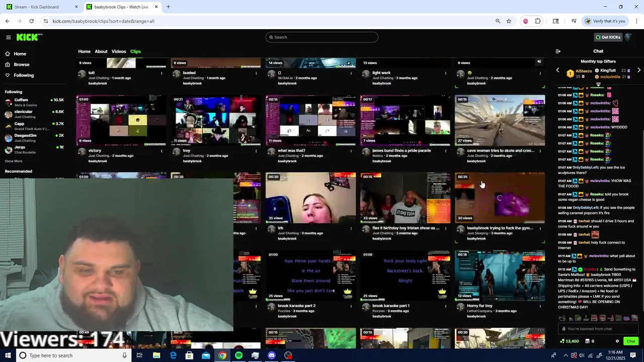Switch to Stream - Kick Dashboard tab
Image resolution: width=644 pixels, height=362 pixels.
pos(42,7)
